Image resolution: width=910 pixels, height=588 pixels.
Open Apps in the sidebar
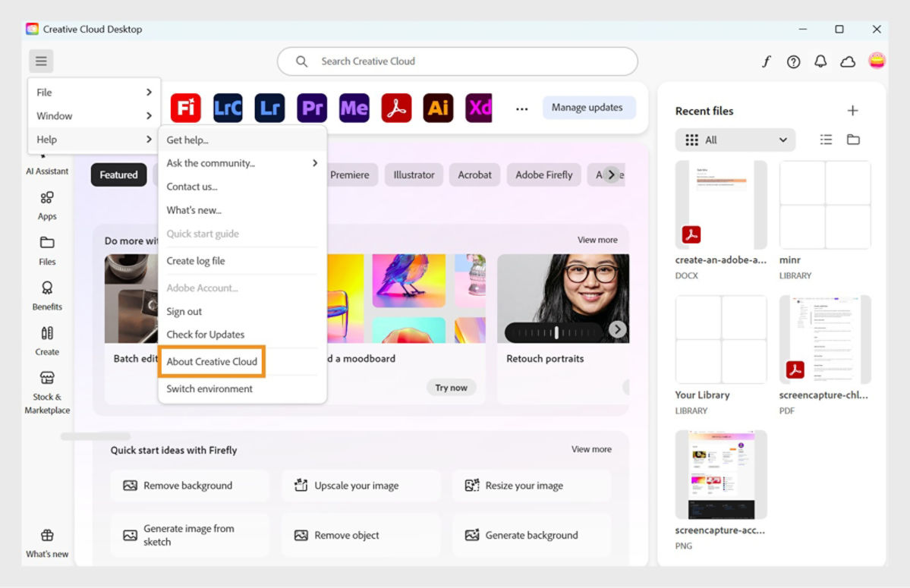tap(47, 206)
